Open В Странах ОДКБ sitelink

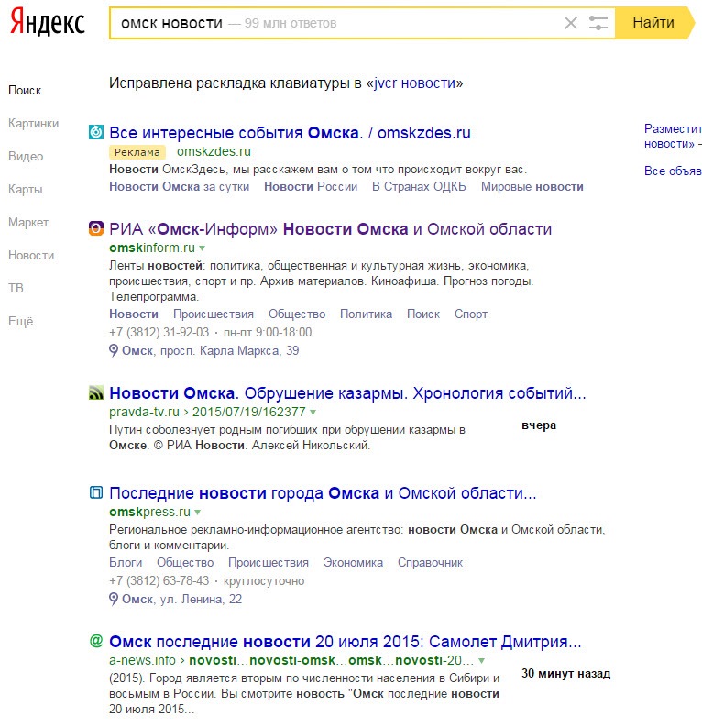(419, 187)
